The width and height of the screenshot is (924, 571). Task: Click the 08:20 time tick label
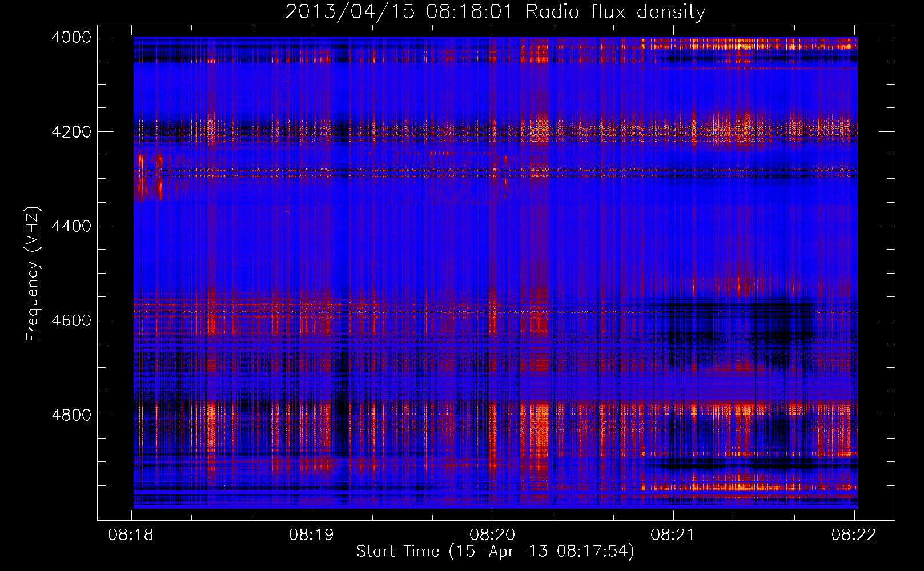[492, 535]
